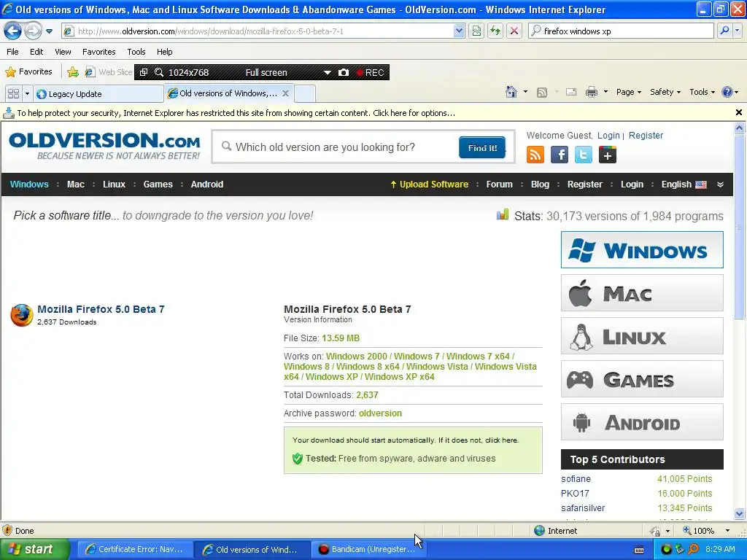747x560 pixels.
Task: Click the orange RSS feed icon
Action: (535, 155)
